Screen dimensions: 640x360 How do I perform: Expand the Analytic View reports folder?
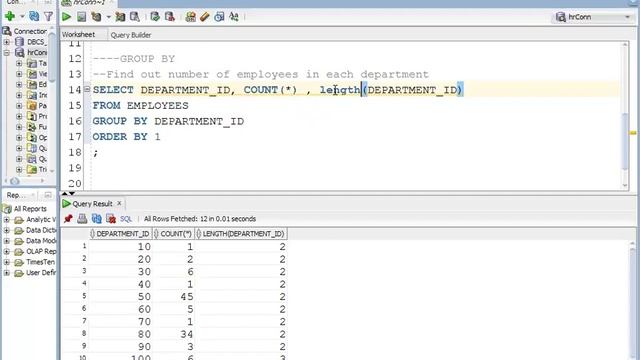7,220
